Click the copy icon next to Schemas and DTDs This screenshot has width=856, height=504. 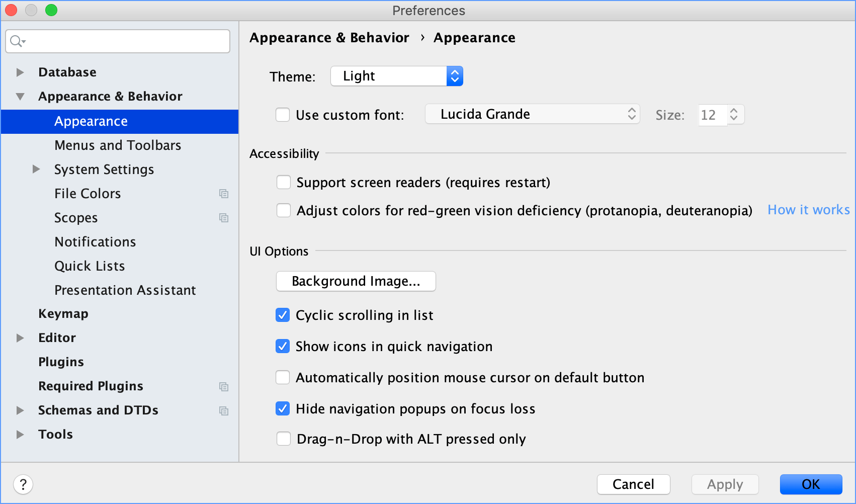(x=224, y=410)
